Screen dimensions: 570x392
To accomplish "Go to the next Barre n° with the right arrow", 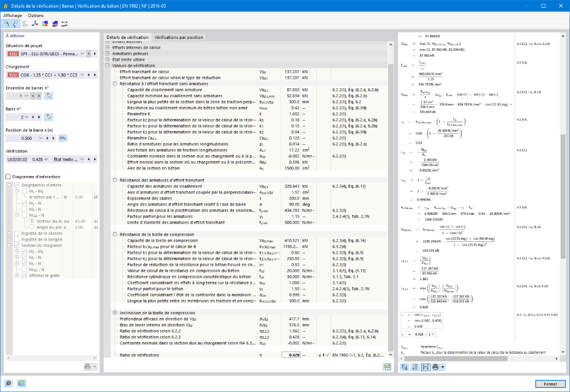I will coord(39,117).
